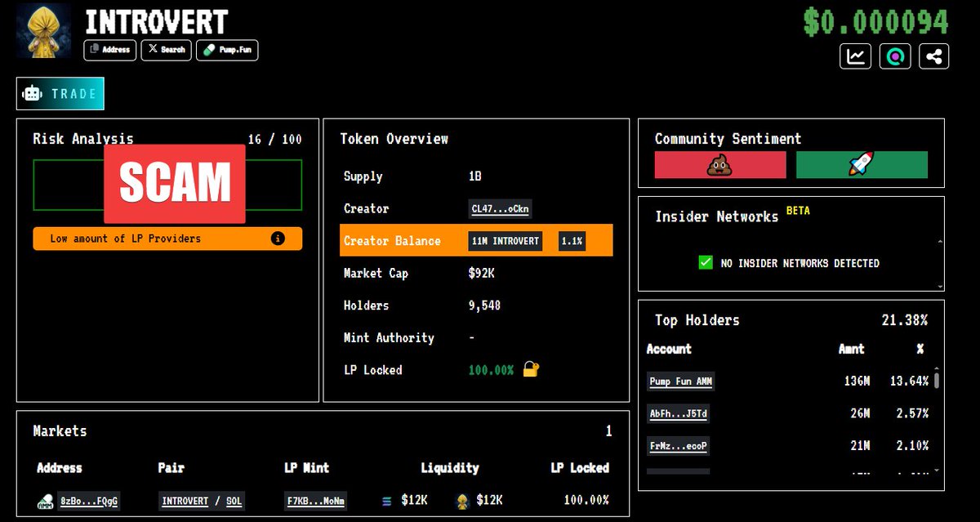Viewport: 980px width, 522px height.
Task: Open the price chart icon button
Action: pos(855,56)
